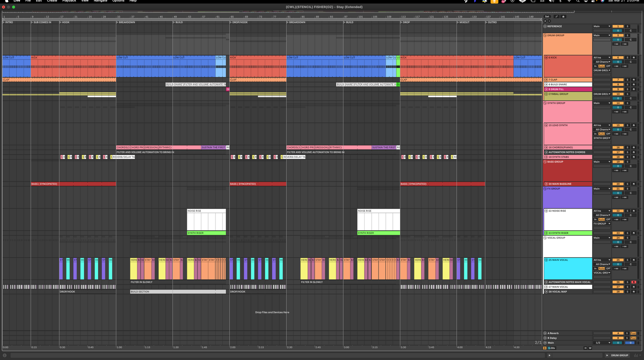Fold the SYNTH GROUP track
644x360 pixels.
[545, 103]
